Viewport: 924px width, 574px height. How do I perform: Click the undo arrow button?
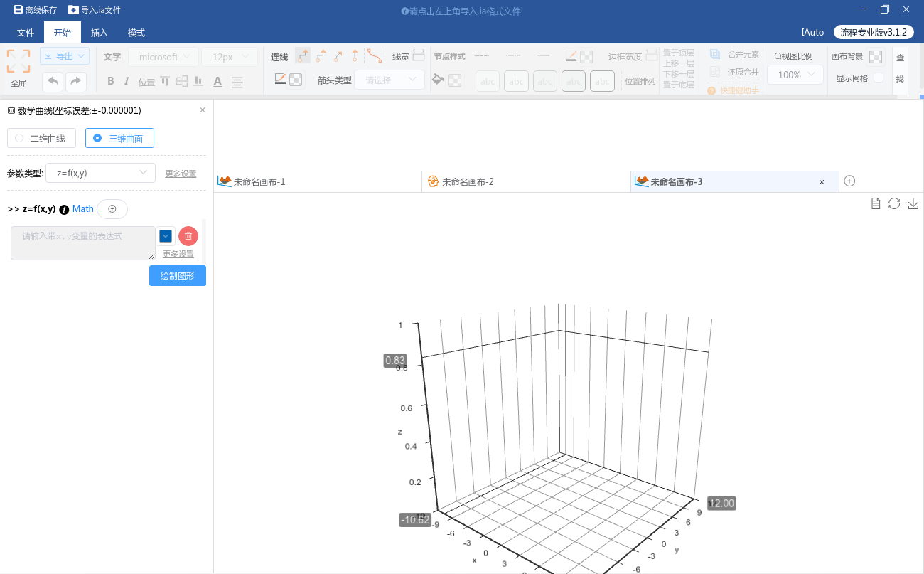pyautogui.click(x=52, y=82)
